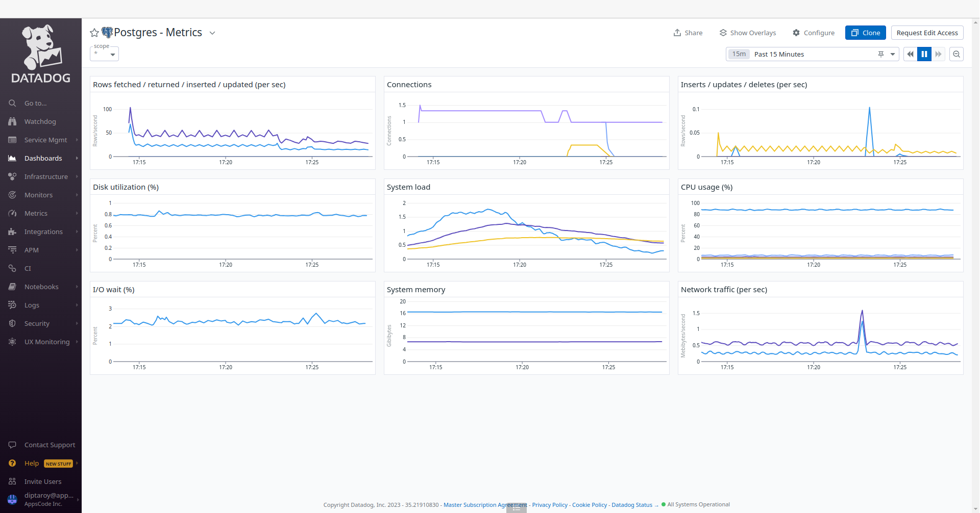
Task: Pause live dashboard updates
Action: tap(924, 54)
